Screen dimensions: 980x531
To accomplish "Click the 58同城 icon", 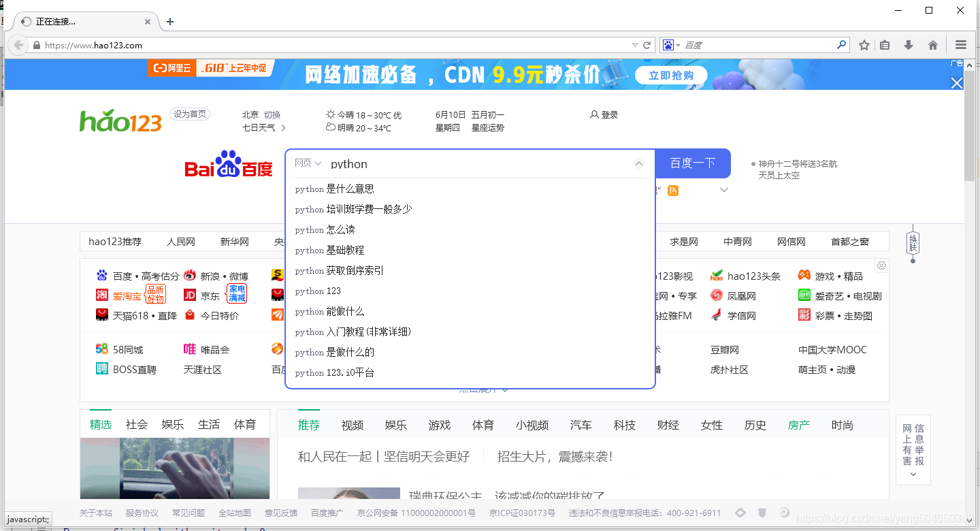I will point(102,349).
